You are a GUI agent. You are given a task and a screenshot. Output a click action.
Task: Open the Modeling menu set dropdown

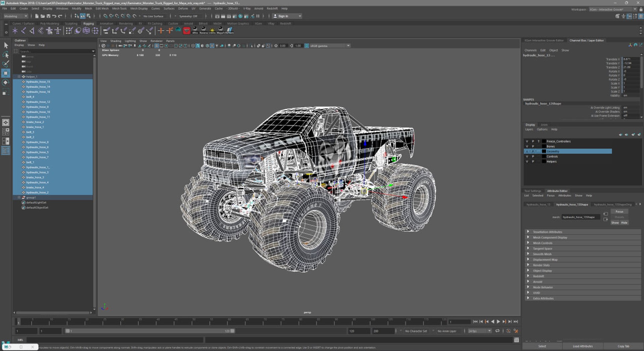tap(15, 16)
